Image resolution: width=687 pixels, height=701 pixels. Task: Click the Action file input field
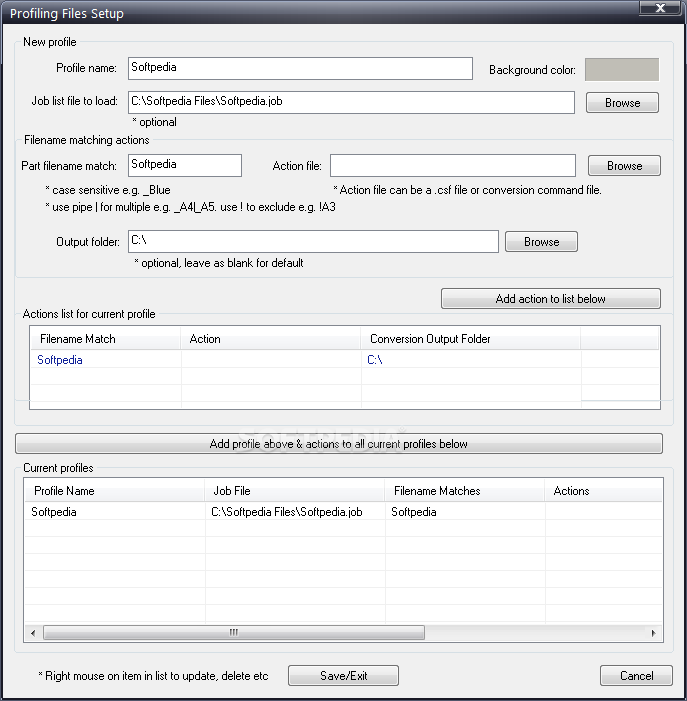(453, 165)
